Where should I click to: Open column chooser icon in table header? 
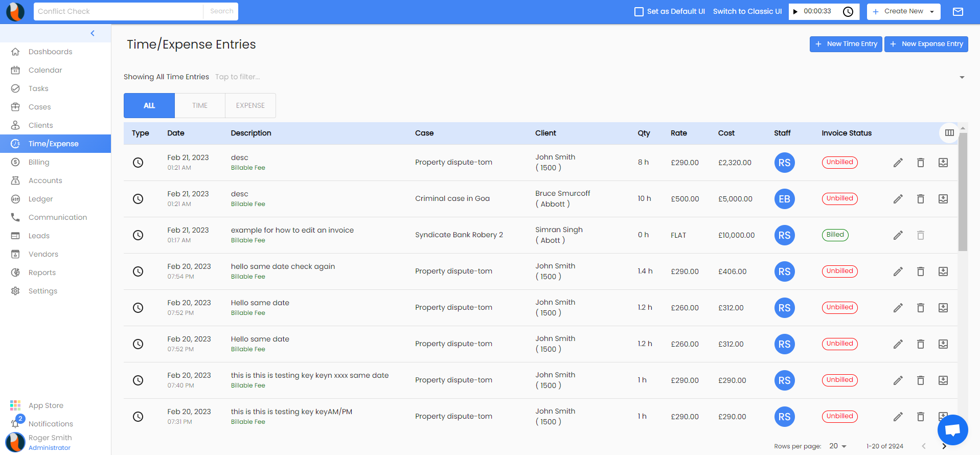949,133
